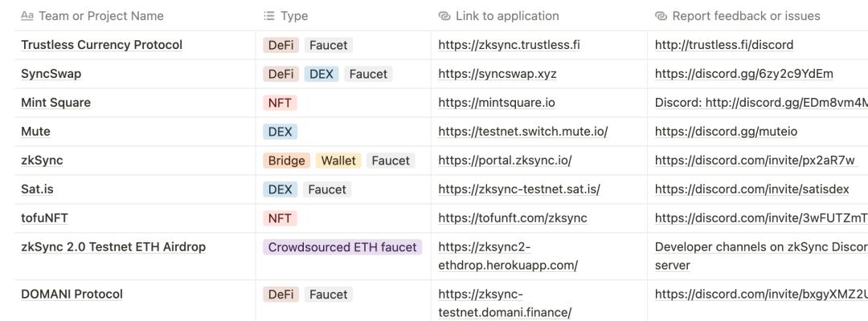Click the link icon beside Link to application
This screenshot has height=321, width=868.
click(444, 16)
